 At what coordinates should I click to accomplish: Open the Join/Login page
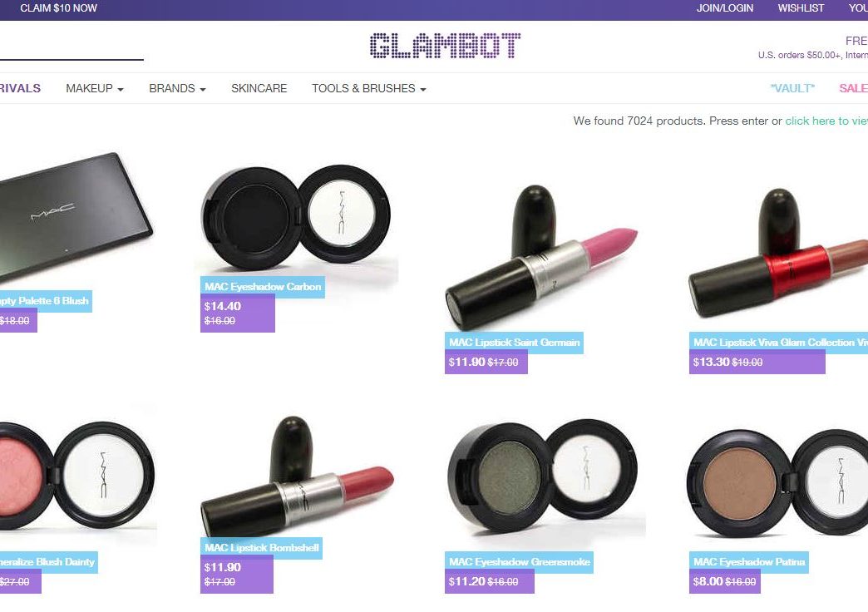pos(725,8)
